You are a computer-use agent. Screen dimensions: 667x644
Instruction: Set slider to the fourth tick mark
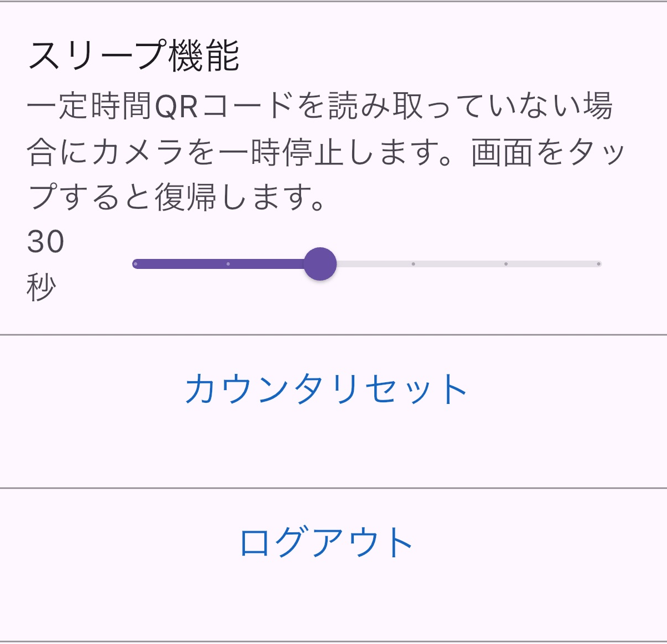(x=413, y=264)
